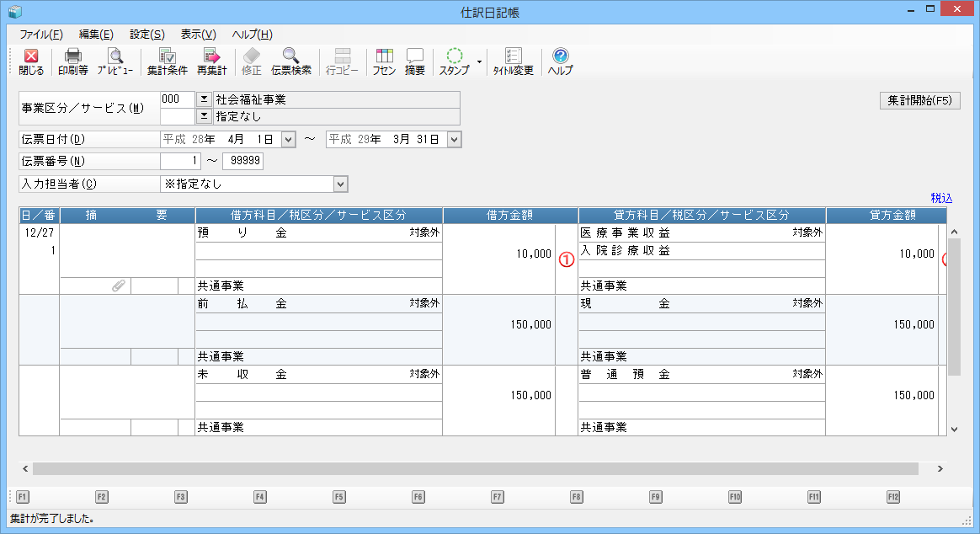
Task: Expand the 事業区分 code dropdown
Action: (x=204, y=99)
